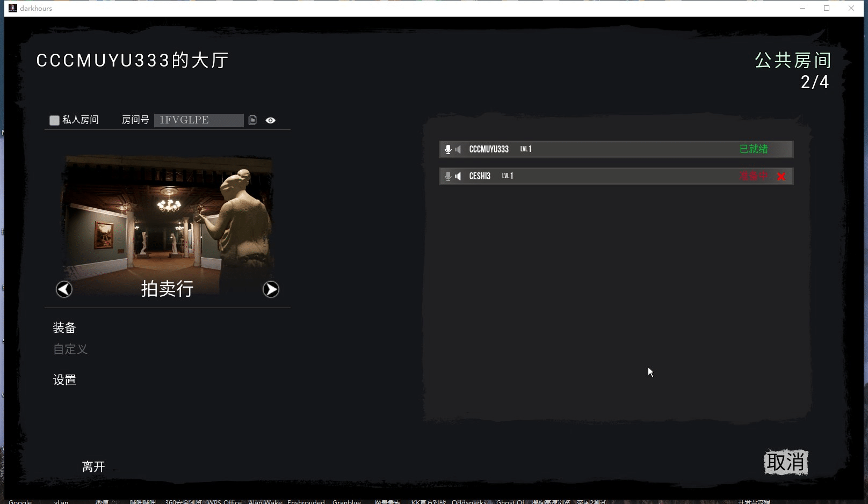The image size is (868, 504).
Task: Leave the lobby via 离开
Action: pyautogui.click(x=93, y=466)
